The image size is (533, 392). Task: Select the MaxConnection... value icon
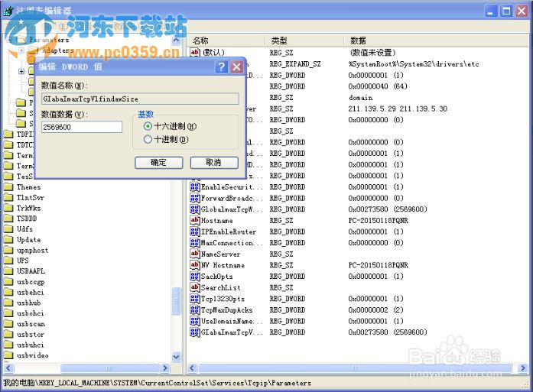tap(195, 242)
